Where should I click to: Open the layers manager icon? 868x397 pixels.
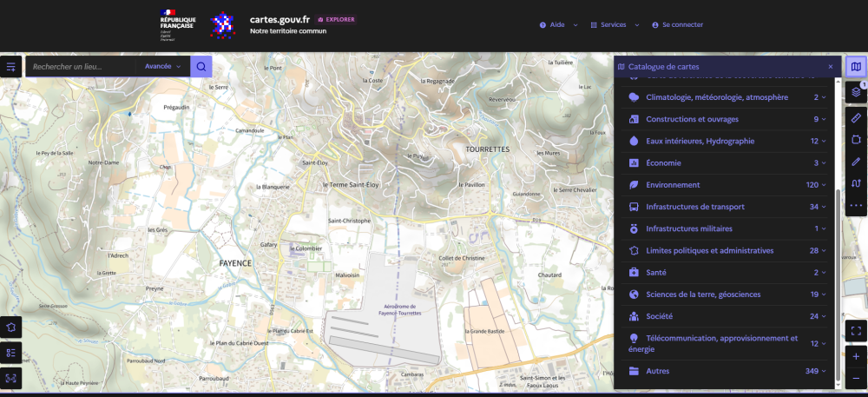pos(856,92)
